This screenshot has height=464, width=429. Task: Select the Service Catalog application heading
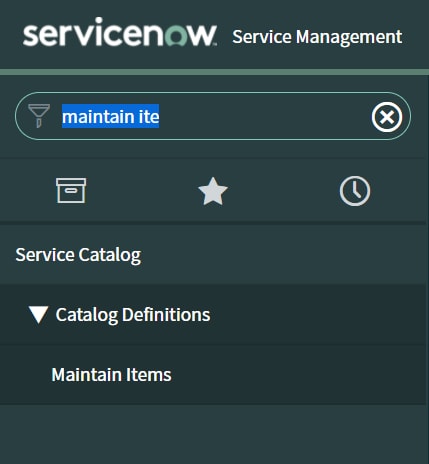(78, 255)
